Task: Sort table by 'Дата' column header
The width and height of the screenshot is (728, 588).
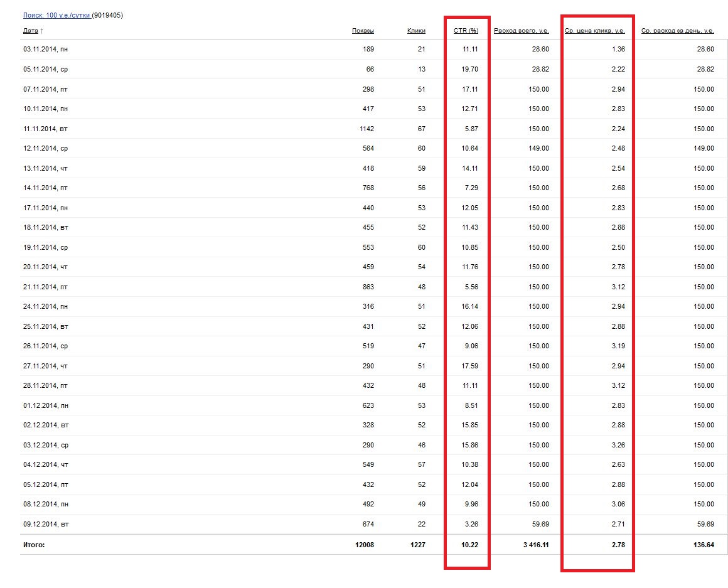Action: [x=31, y=31]
